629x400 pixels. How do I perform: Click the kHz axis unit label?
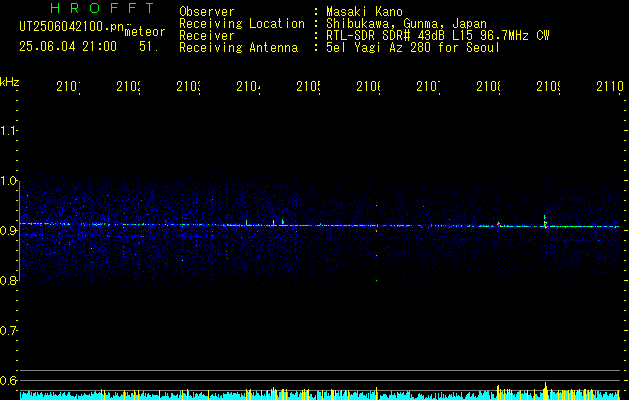tap(10, 82)
